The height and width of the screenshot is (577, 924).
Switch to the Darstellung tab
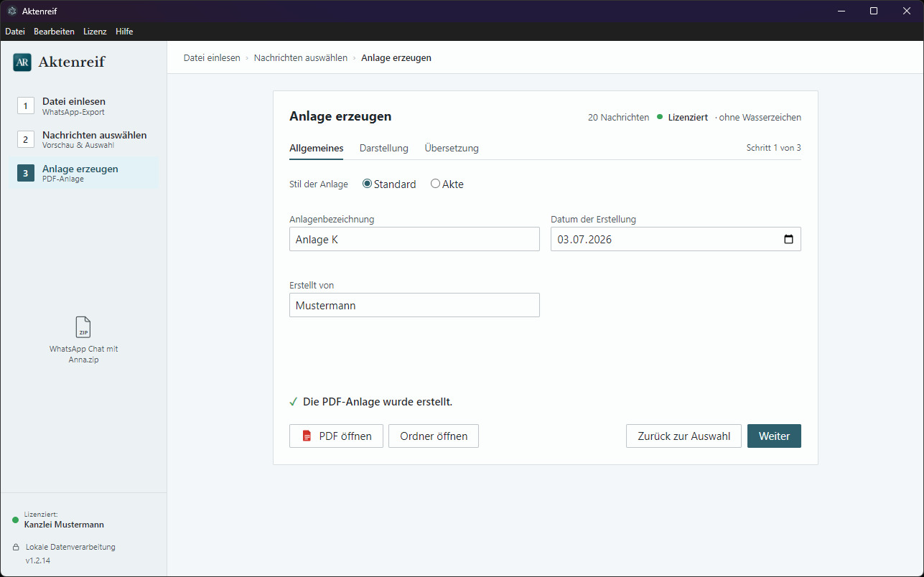tap(384, 148)
